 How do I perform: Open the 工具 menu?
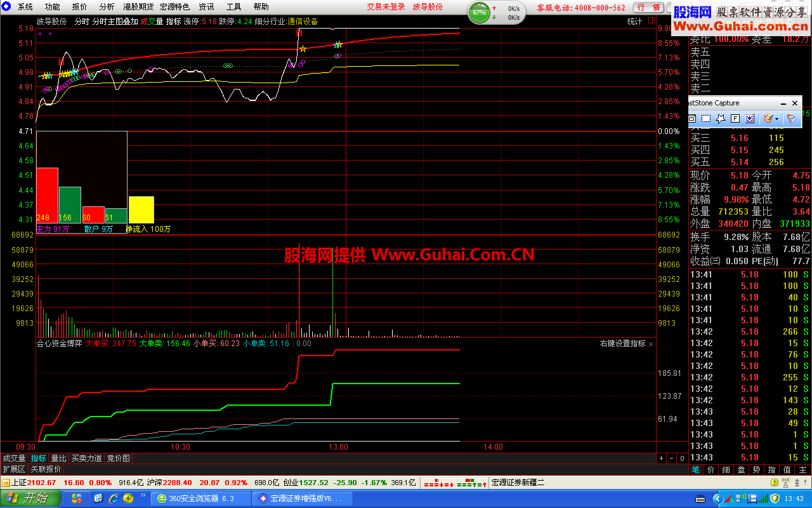pos(234,7)
